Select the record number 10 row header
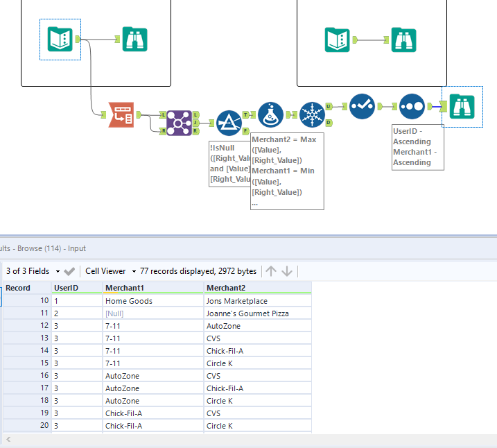This screenshot has height=448, width=497. tap(27, 301)
